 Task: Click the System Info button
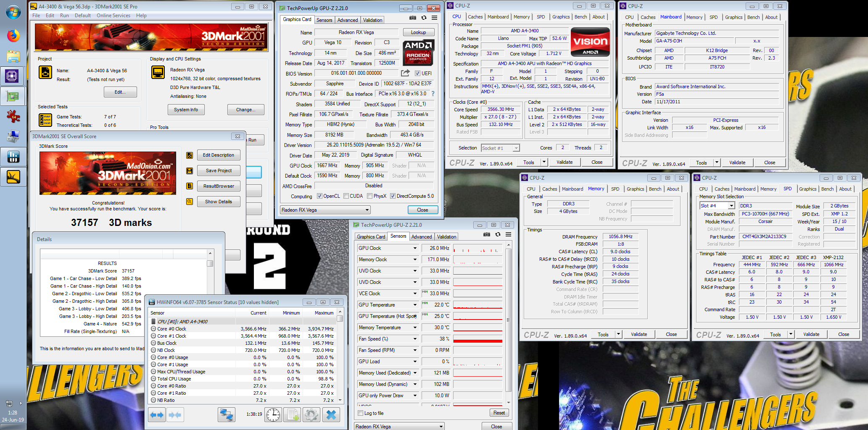(186, 110)
